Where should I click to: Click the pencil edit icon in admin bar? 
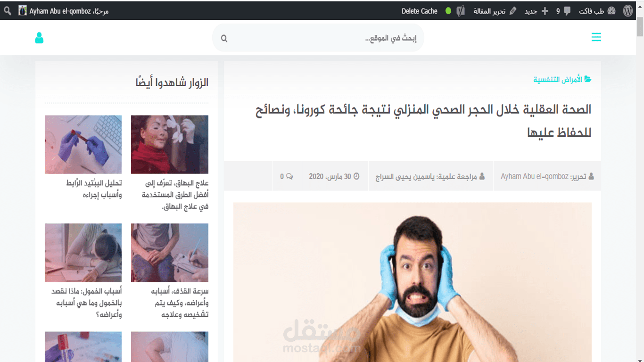[513, 11]
